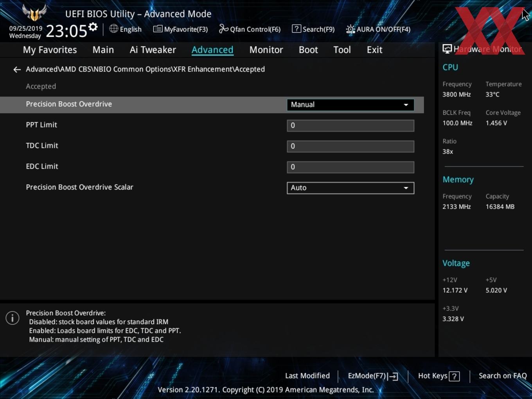Open Search on FAQ link

click(x=503, y=376)
